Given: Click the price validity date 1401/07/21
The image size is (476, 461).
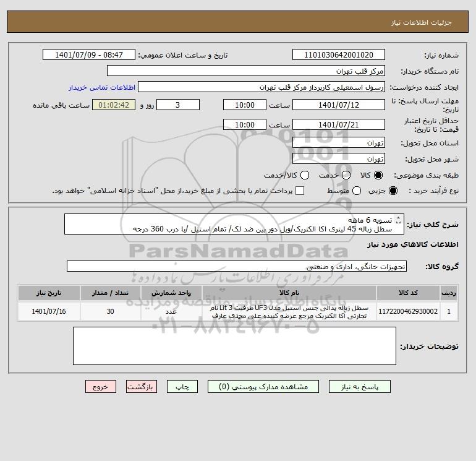Looking at the screenshot, I should coord(339,124).
